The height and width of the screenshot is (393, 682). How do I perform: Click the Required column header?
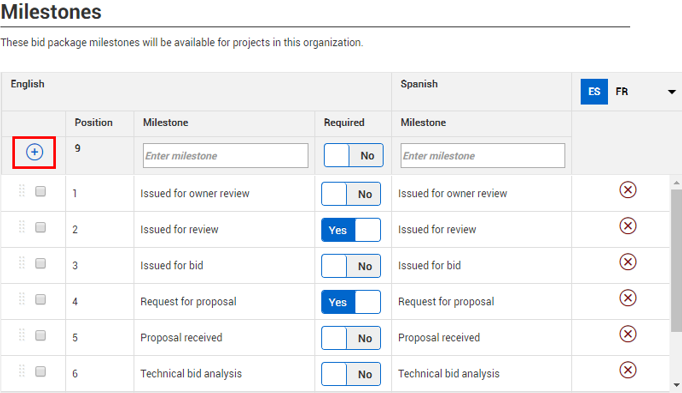(344, 123)
